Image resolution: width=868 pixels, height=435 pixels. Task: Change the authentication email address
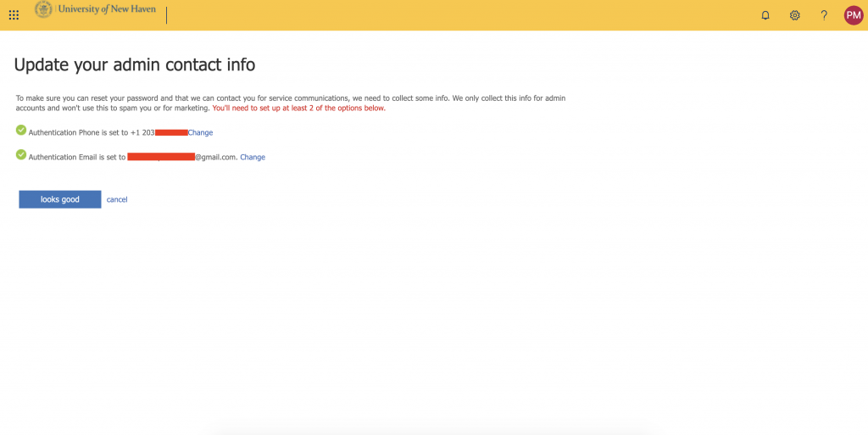(x=253, y=158)
